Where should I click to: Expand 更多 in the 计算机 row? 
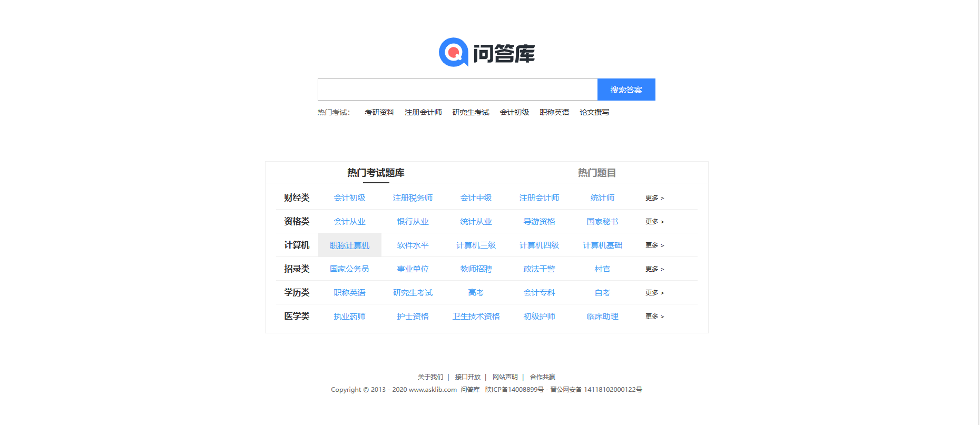[x=655, y=245]
